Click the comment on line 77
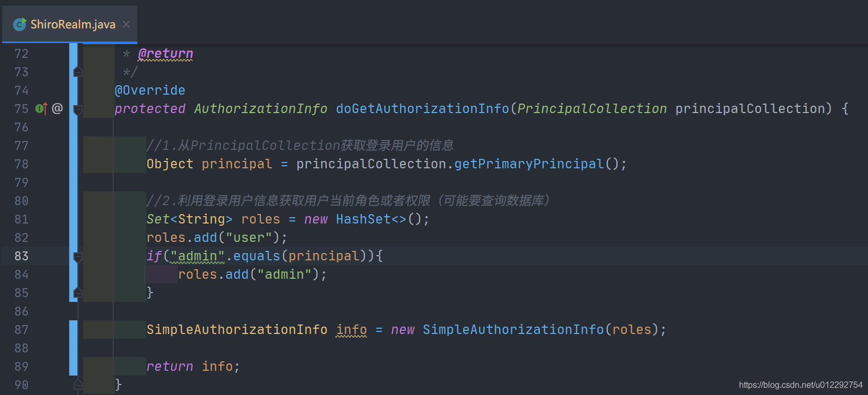 (x=300, y=145)
